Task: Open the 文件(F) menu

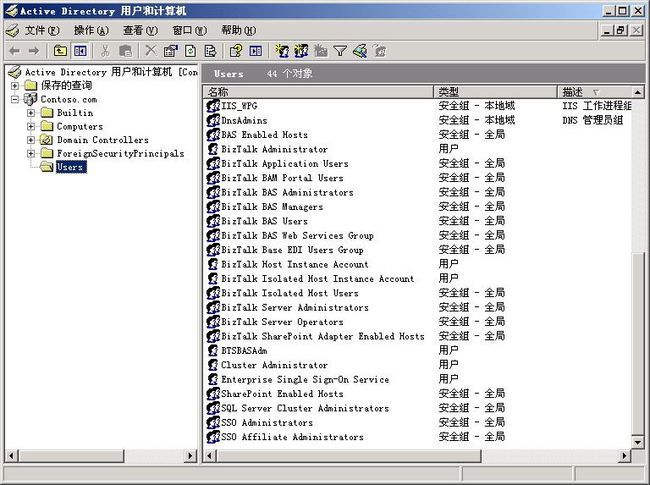Action: point(42,30)
